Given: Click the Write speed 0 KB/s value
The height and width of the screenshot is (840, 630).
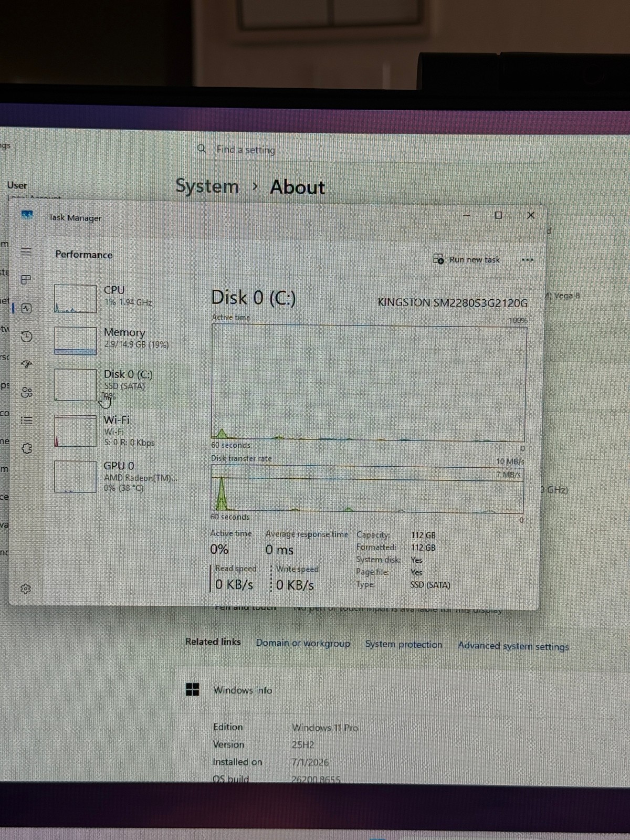Looking at the screenshot, I should pyautogui.click(x=295, y=585).
